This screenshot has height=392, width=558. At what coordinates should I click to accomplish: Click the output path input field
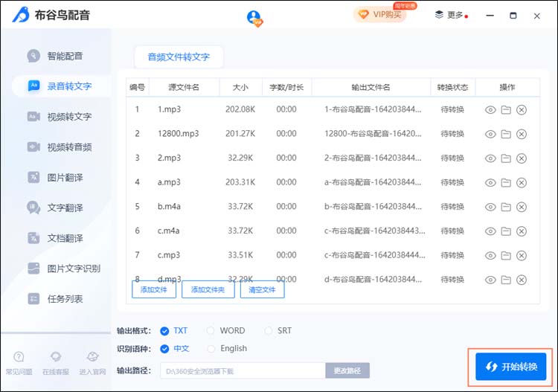pyautogui.click(x=243, y=370)
